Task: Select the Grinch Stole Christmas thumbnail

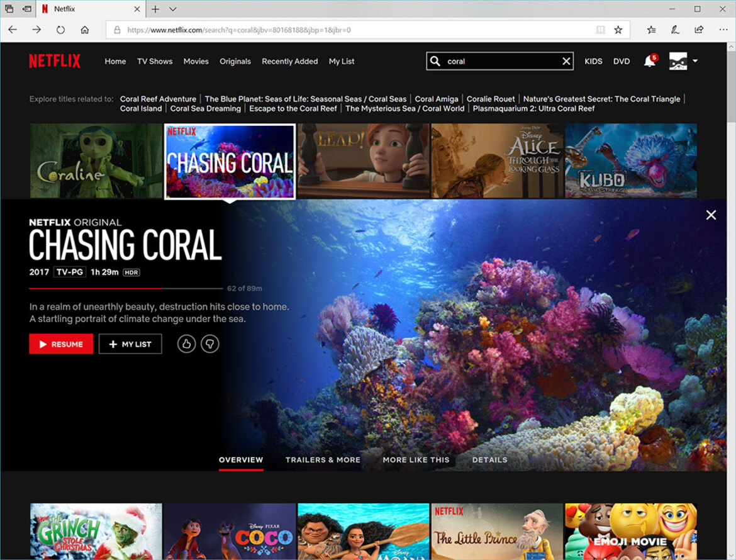Action: pyautogui.click(x=96, y=531)
